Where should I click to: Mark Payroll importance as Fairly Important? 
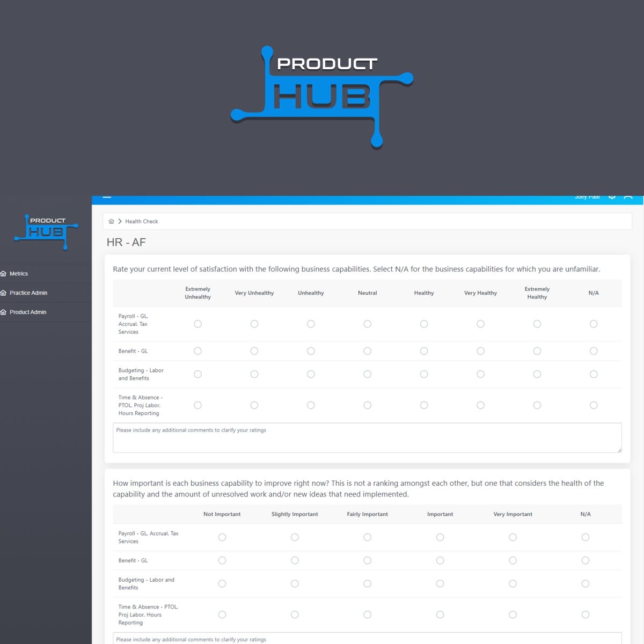pos(368,537)
